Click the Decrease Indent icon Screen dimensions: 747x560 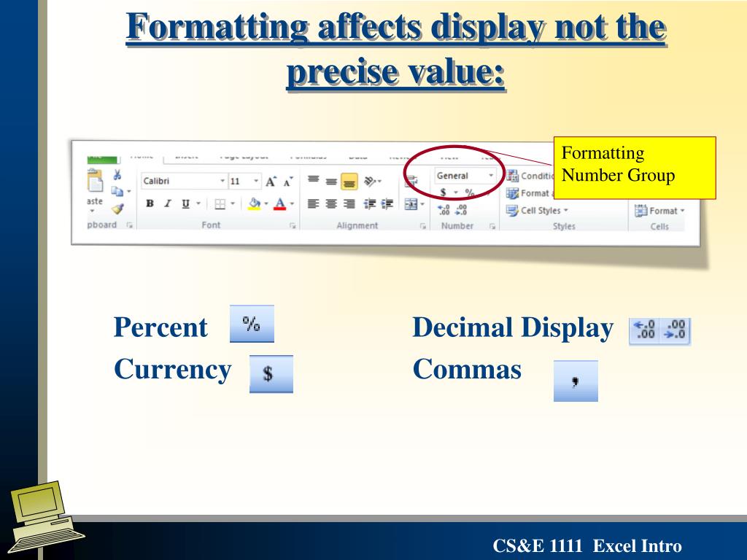coord(370,204)
